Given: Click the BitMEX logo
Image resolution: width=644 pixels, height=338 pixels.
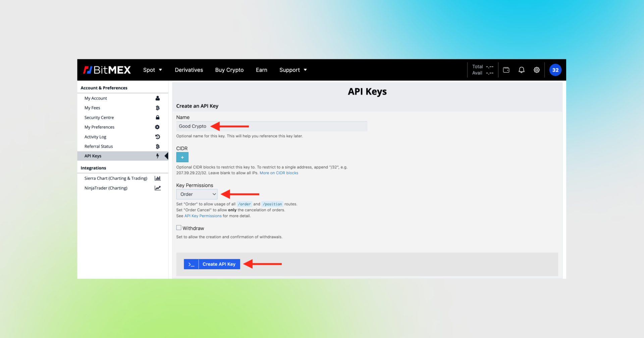Looking at the screenshot, I should coord(107,70).
